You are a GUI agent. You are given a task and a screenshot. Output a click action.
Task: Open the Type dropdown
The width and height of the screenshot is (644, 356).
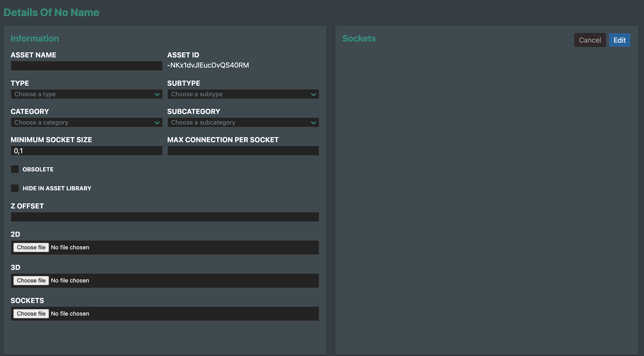click(86, 94)
